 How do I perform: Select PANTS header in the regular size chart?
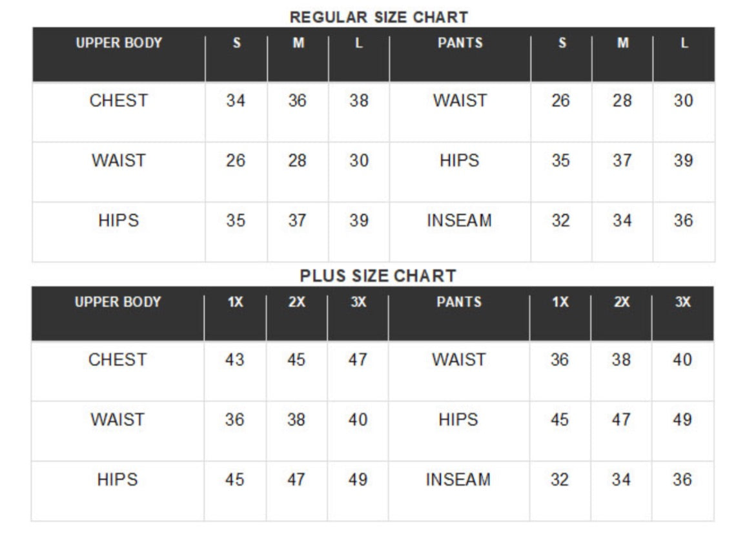[460, 43]
